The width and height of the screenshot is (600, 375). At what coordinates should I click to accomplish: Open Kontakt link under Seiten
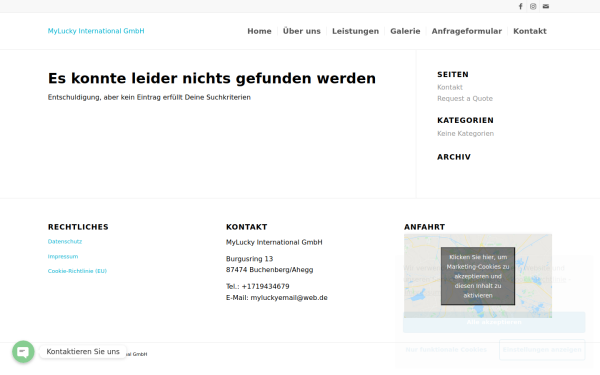click(x=450, y=87)
